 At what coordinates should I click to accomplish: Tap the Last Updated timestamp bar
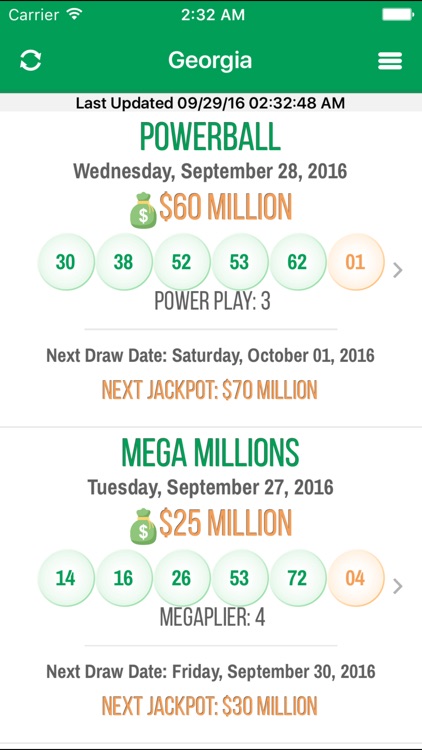click(x=211, y=102)
